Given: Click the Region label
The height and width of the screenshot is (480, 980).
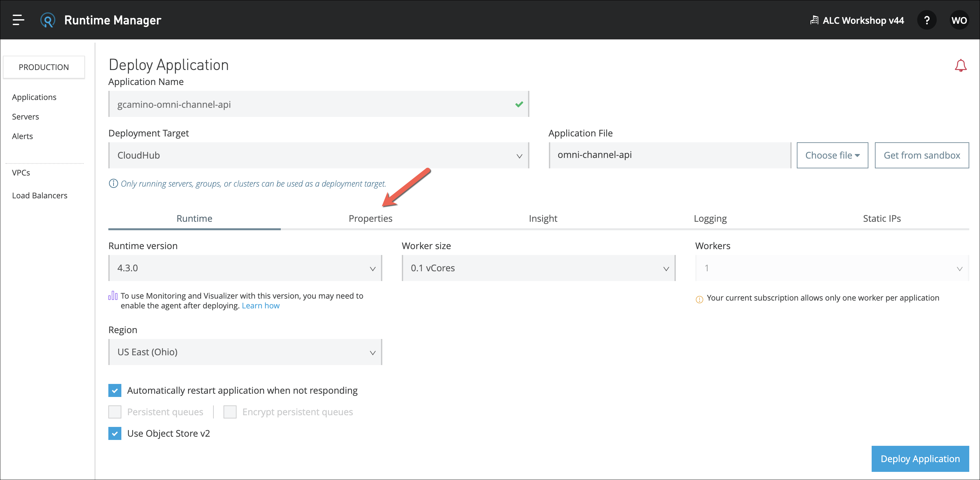Looking at the screenshot, I should point(123,330).
